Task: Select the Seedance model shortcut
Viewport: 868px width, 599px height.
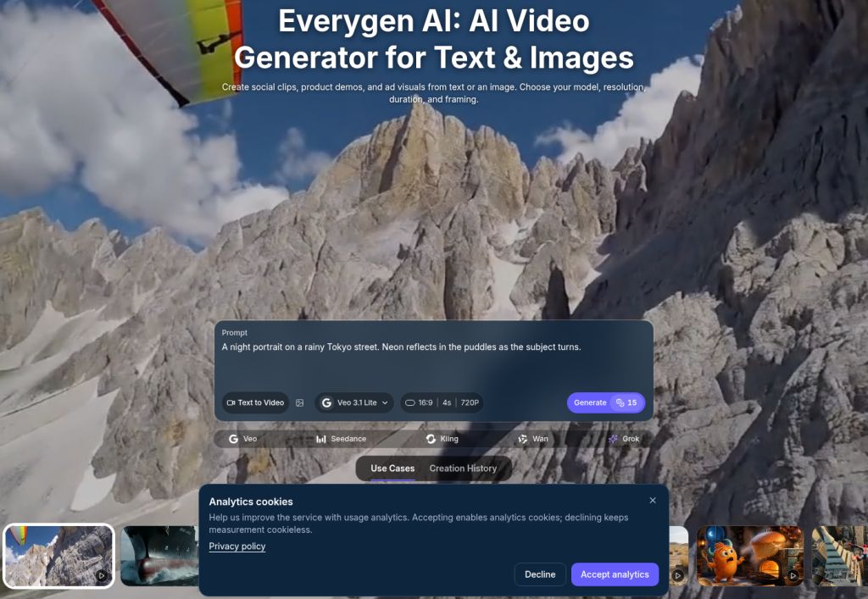Action: point(341,439)
